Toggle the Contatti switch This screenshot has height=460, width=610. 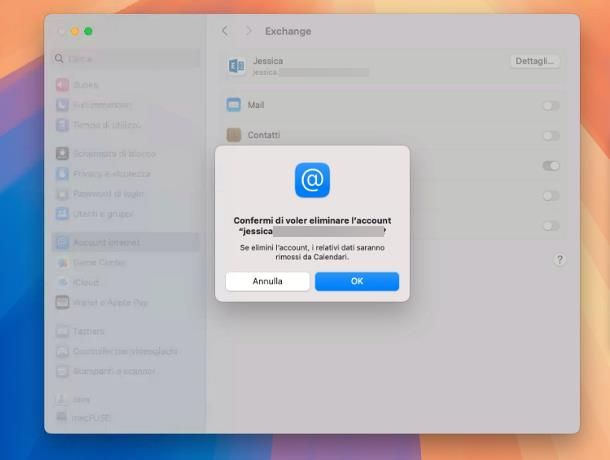[x=551, y=135]
